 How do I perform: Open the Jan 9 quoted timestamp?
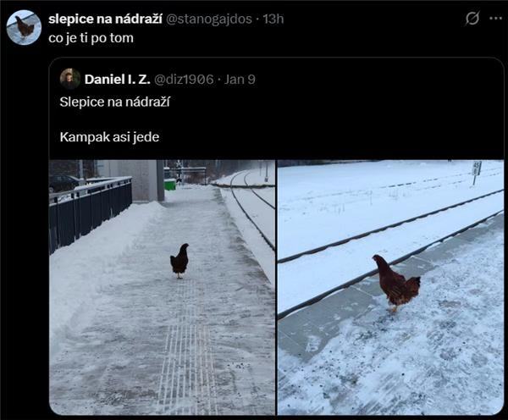(240, 80)
